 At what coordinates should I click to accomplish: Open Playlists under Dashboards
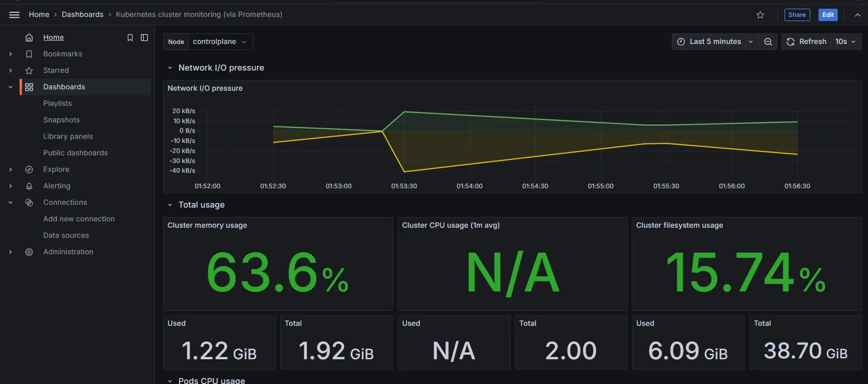click(x=57, y=104)
